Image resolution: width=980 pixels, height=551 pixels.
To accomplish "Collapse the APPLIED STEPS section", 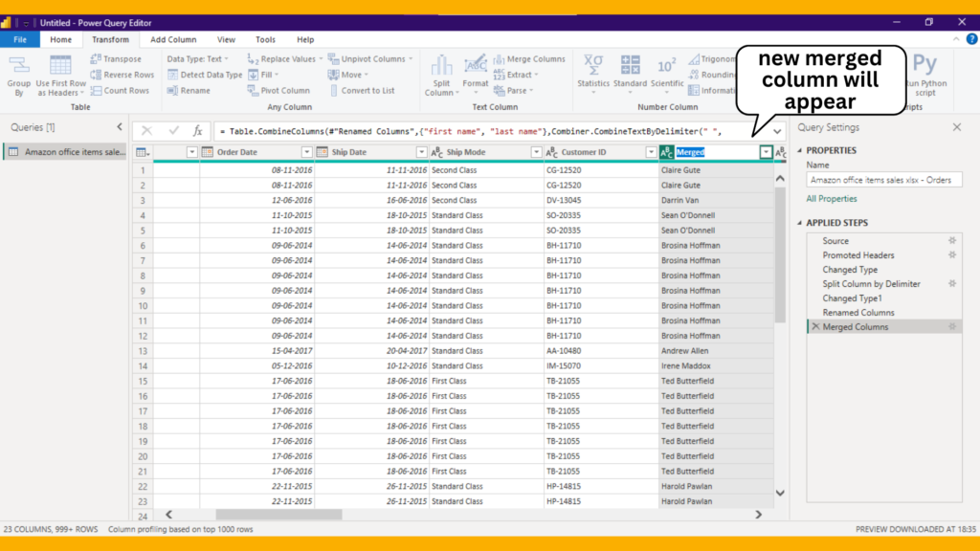I will [x=799, y=223].
